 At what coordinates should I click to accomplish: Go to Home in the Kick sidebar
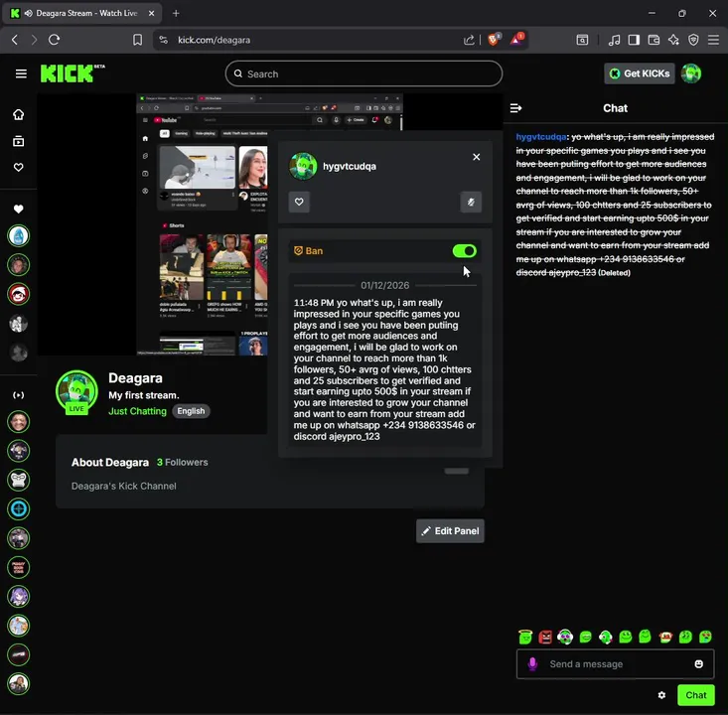[19, 114]
